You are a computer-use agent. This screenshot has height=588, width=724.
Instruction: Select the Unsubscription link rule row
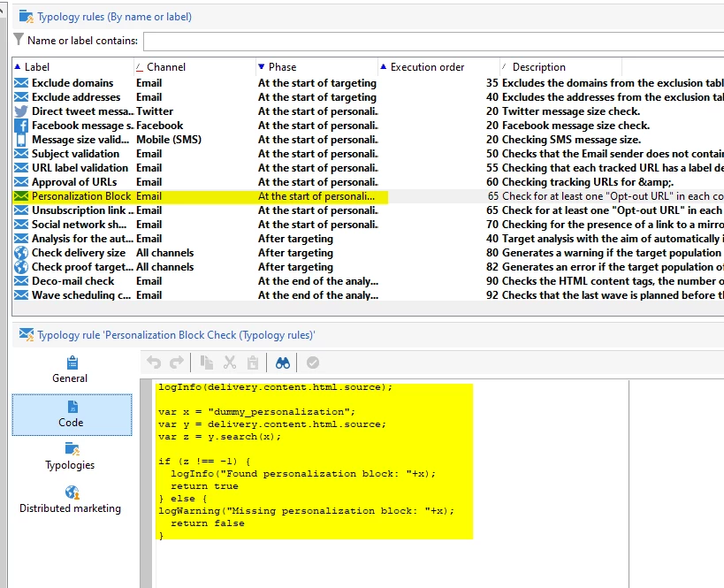(x=368, y=210)
